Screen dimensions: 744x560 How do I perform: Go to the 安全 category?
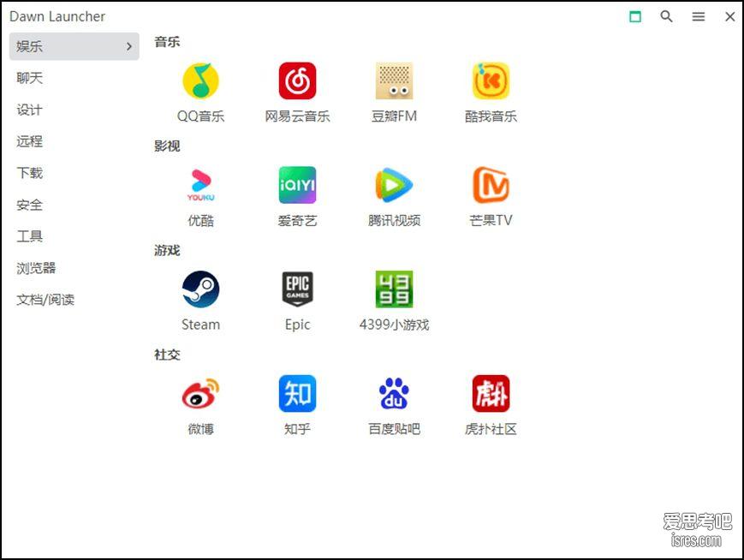pos(29,205)
